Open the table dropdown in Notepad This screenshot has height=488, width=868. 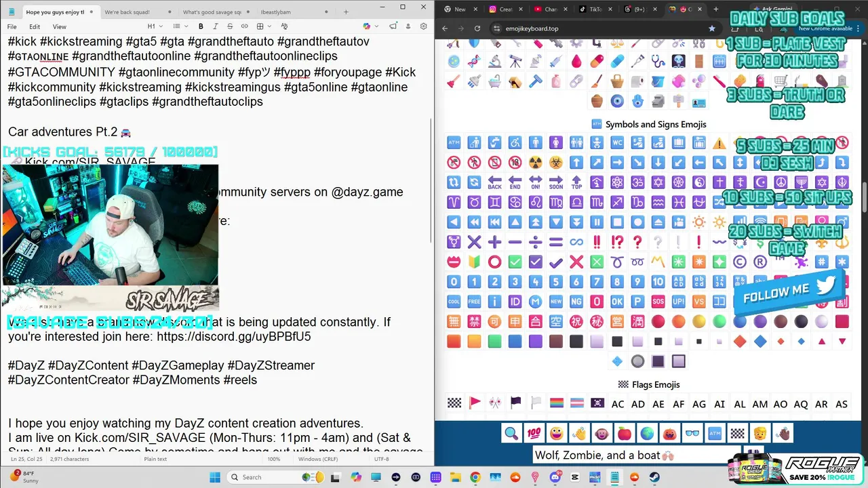264,26
